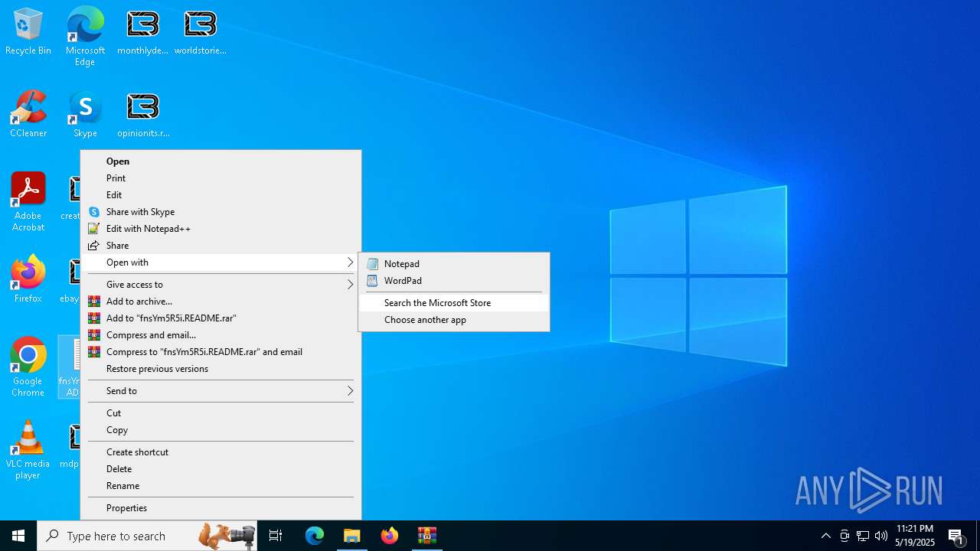Launch Firefox from the taskbar
Image resolution: width=980 pixels, height=551 pixels.
click(390, 536)
